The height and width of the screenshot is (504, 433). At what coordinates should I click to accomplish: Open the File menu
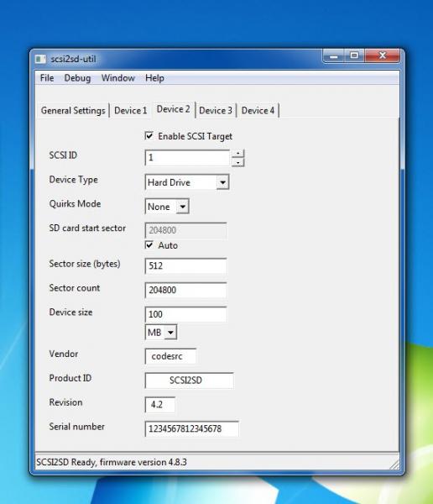coord(47,78)
